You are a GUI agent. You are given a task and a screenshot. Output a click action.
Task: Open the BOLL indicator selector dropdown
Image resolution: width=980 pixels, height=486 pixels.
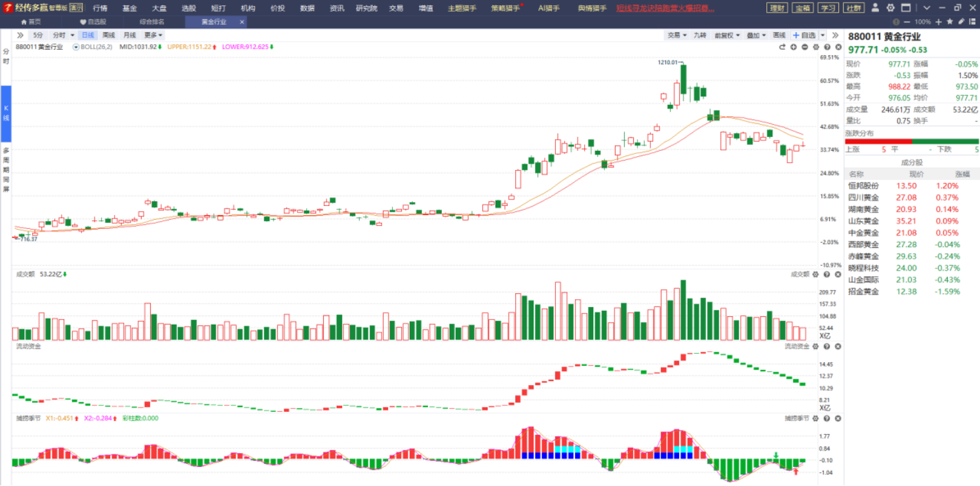[76, 47]
